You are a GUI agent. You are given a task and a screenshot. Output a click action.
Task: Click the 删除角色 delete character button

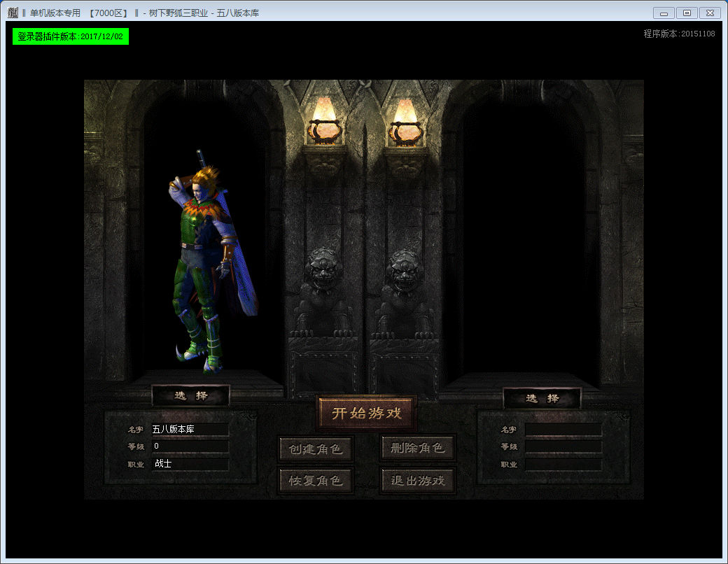click(418, 448)
